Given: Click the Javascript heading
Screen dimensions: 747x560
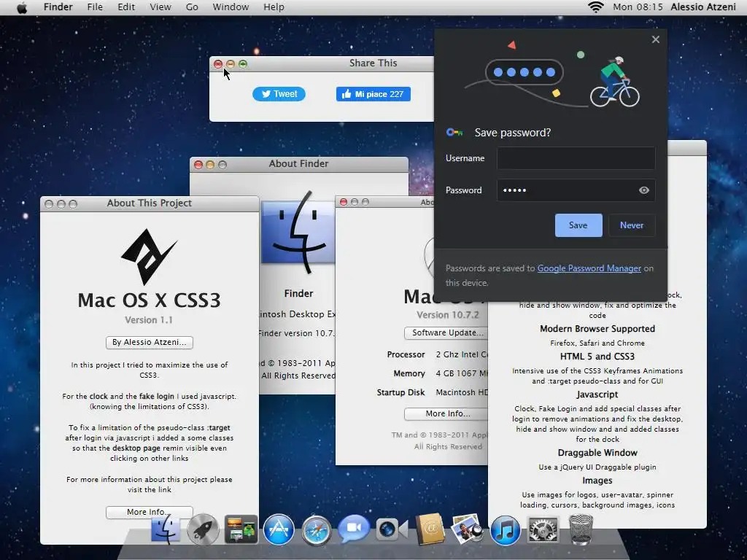Looking at the screenshot, I should [597, 394].
